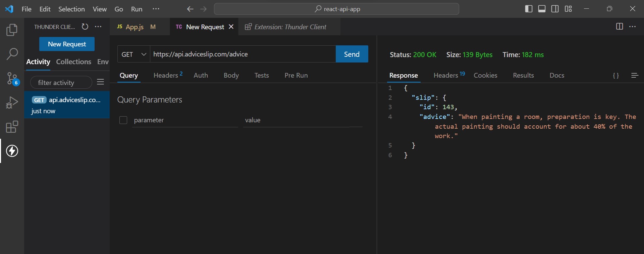The height and width of the screenshot is (254, 644).
Task: Click the id value 143 in response
Action: click(448, 107)
